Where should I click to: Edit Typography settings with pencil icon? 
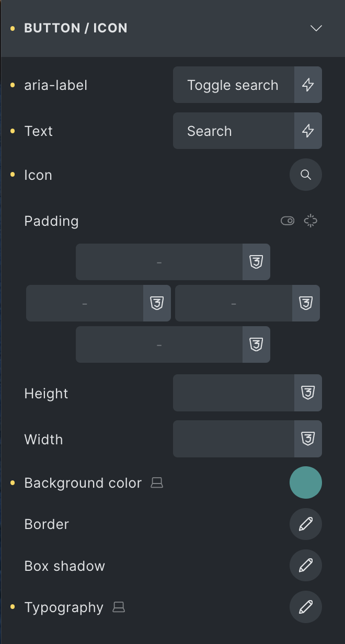pyautogui.click(x=306, y=607)
